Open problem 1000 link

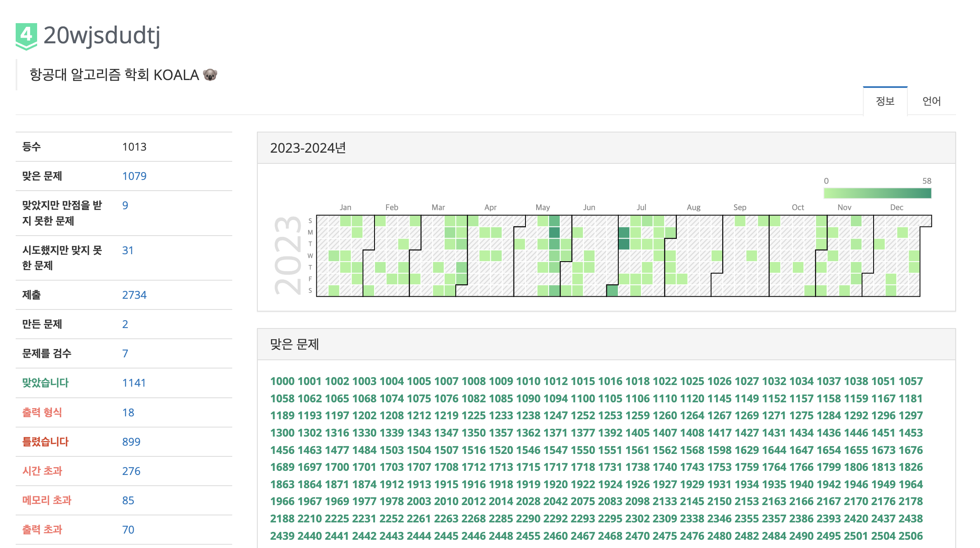[x=282, y=381]
